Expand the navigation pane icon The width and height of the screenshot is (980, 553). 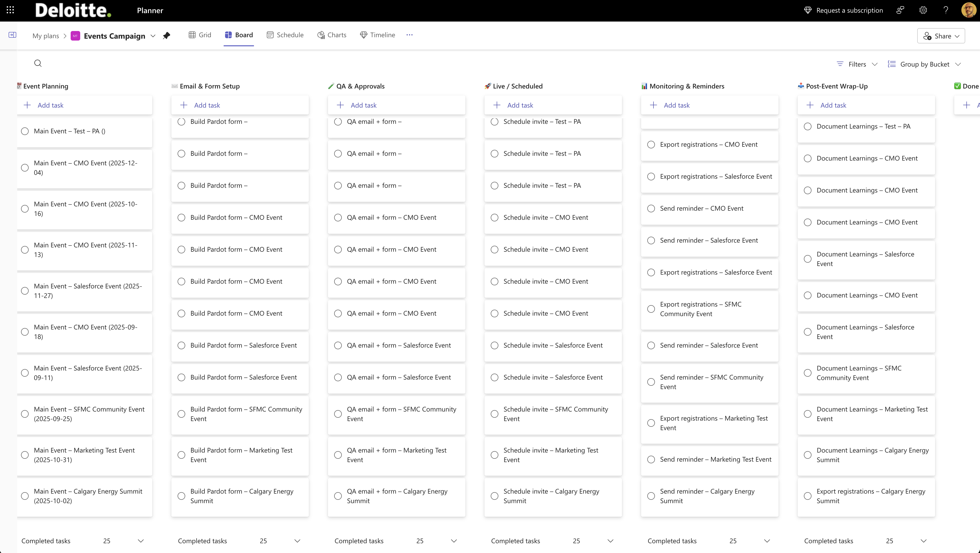pyautogui.click(x=12, y=35)
